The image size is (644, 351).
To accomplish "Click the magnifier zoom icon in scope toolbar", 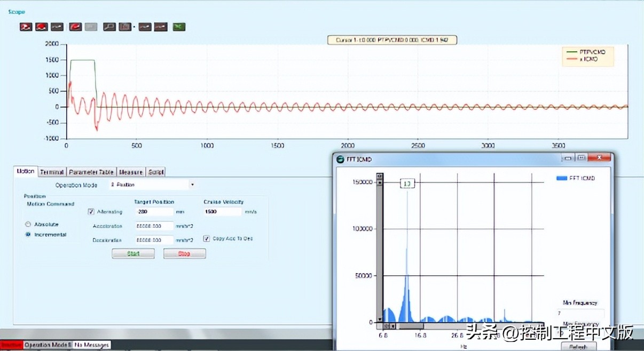I will pos(109,27).
